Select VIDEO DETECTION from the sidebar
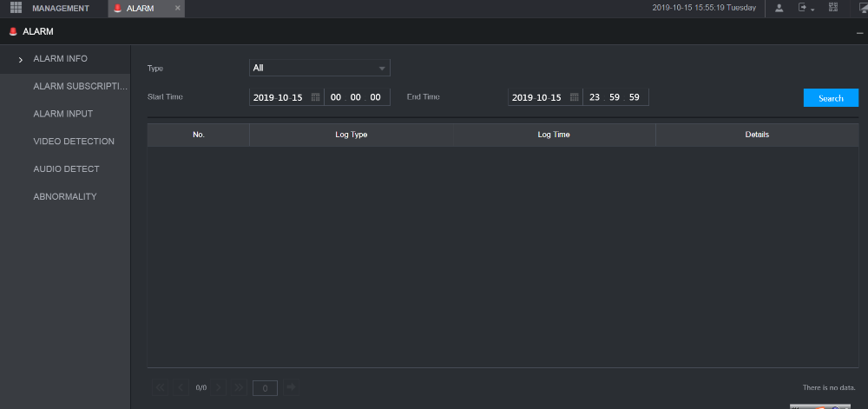 click(73, 142)
